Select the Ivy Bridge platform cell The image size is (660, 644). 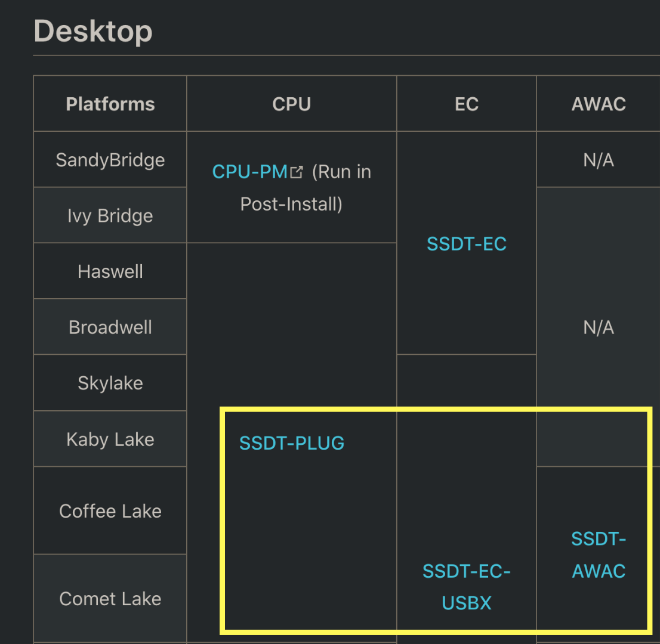click(x=110, y=216)
